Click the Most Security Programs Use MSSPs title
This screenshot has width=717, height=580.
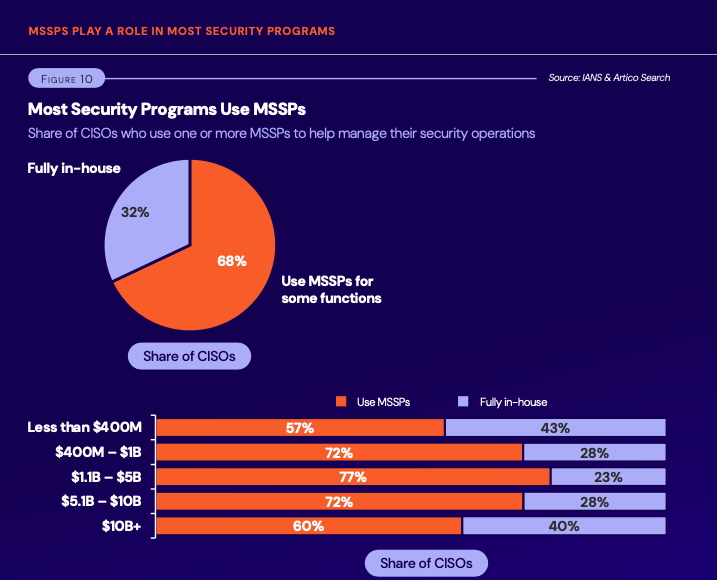[166, 108]
